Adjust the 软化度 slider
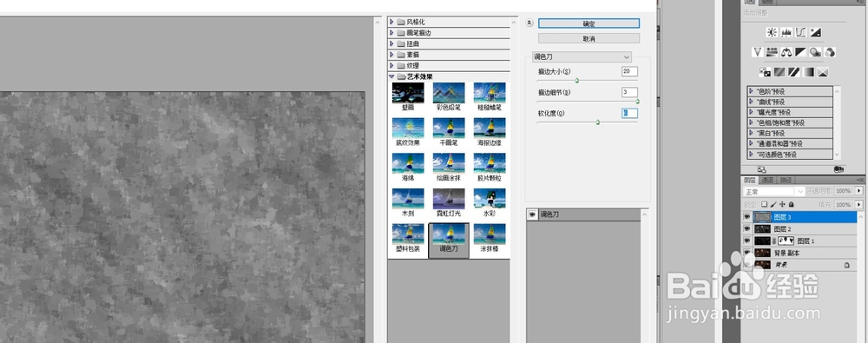 [x=598, y=122]
